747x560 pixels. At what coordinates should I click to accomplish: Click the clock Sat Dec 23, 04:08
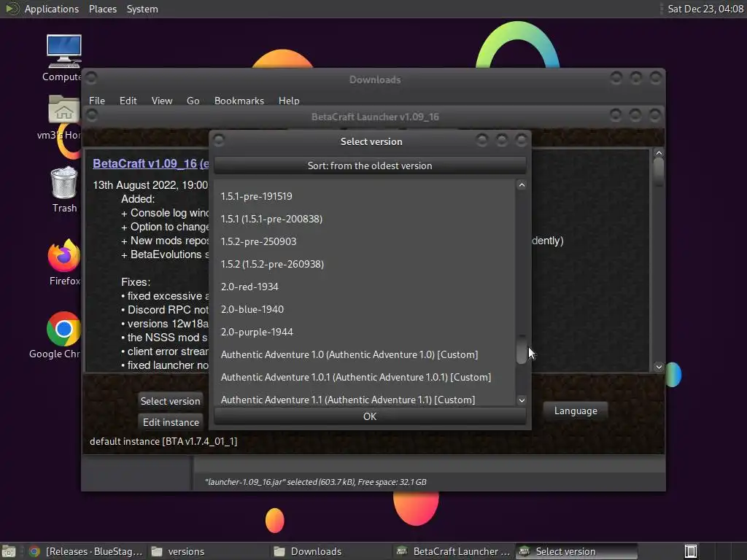click(705, 9)
